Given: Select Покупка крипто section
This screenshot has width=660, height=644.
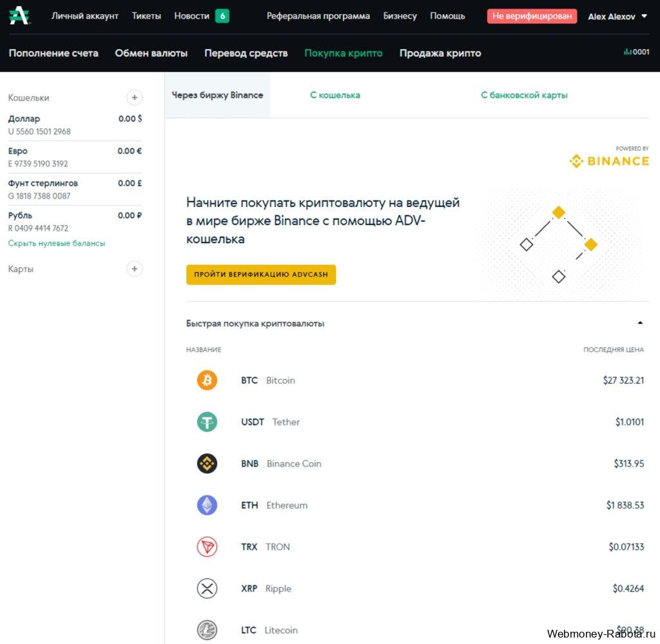Looking at the screenshot, I should click(344, 53).
